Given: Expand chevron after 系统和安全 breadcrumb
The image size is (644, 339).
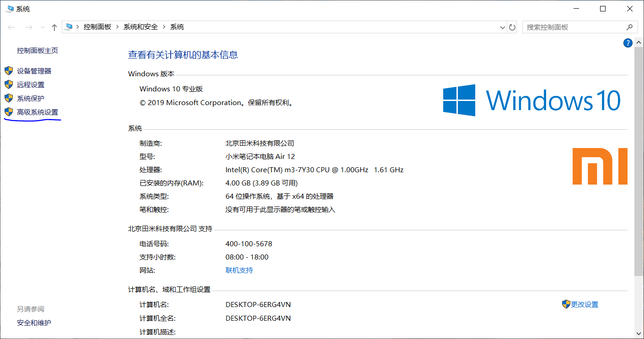Looking at the screenshot, I should tap(164, 27).
